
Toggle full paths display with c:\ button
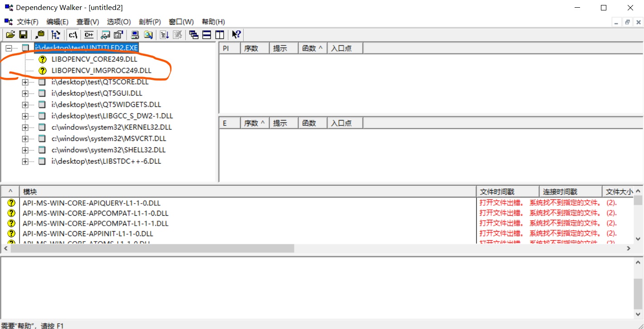coord(73,34)
